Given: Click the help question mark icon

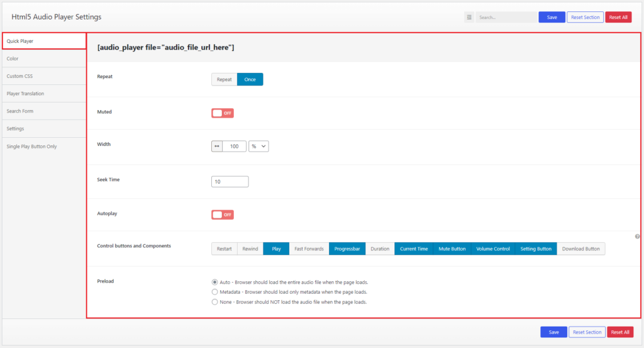Looking at the screenshot, I should (x=637, y=237).
